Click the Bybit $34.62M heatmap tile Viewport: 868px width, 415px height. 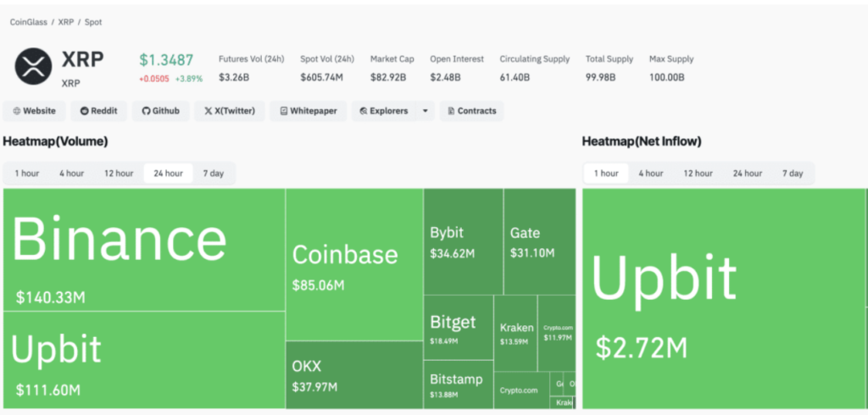[x=464, y=241]
